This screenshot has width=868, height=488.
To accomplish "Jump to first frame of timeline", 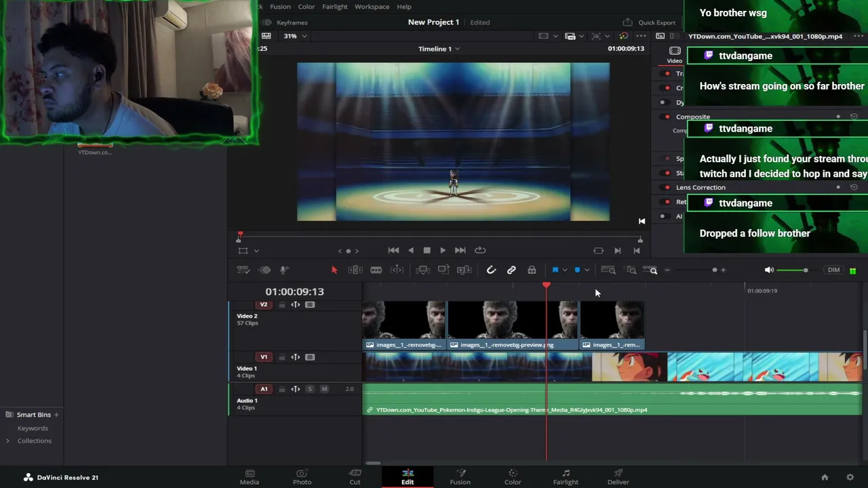I will pyautogui.click(x=393, y=250).
